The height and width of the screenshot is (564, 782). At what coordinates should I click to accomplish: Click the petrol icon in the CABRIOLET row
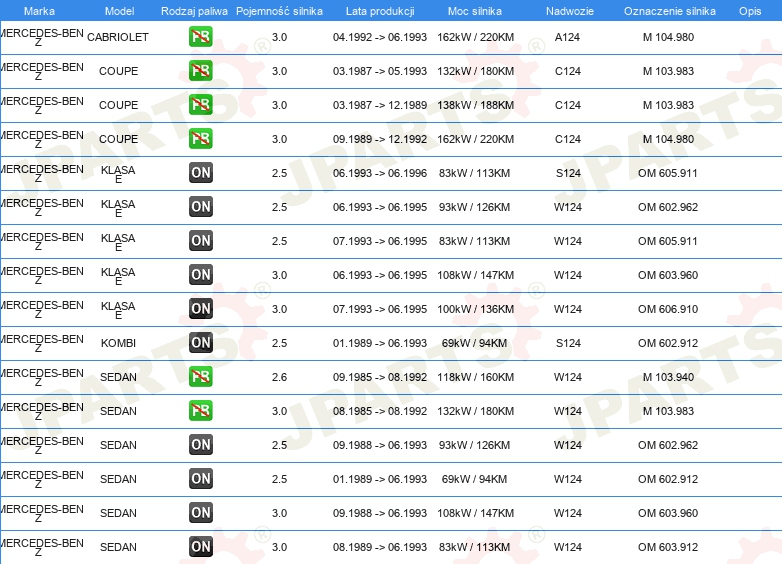coord(200,37)
